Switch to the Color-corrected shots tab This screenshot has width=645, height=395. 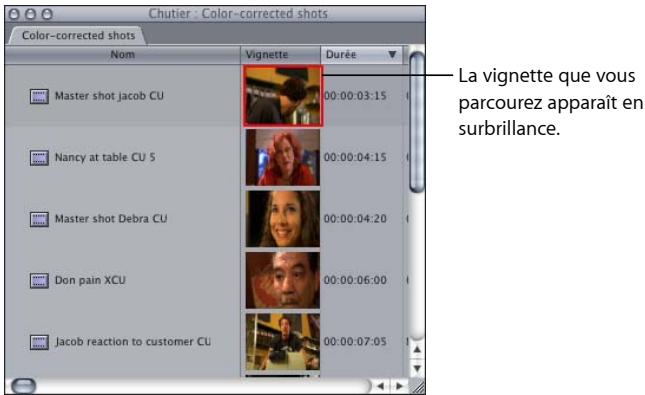78,35
